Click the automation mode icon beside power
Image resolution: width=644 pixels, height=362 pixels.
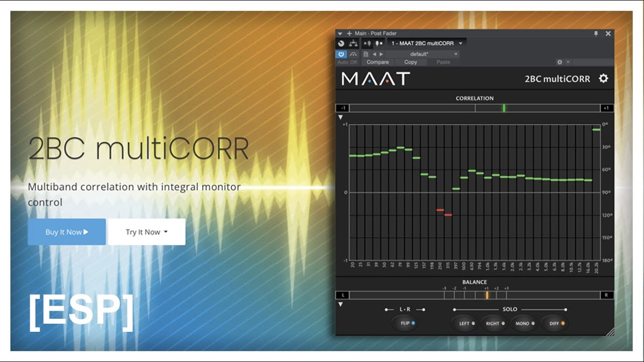353,54
